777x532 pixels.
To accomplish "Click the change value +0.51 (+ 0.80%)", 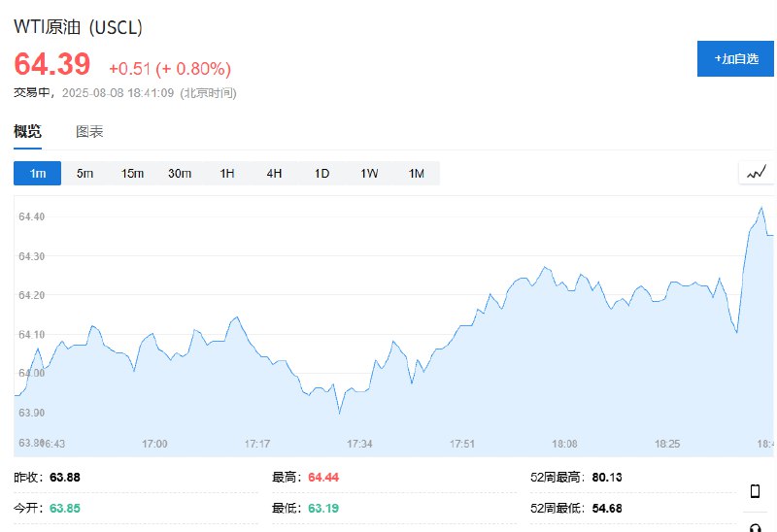I will click(x=170, y=68).
